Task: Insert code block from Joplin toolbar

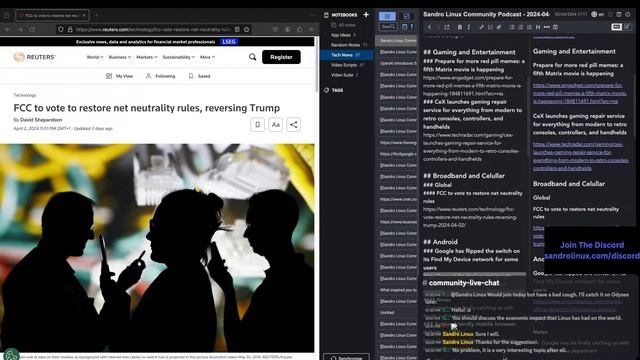Action: click(490, 27)
